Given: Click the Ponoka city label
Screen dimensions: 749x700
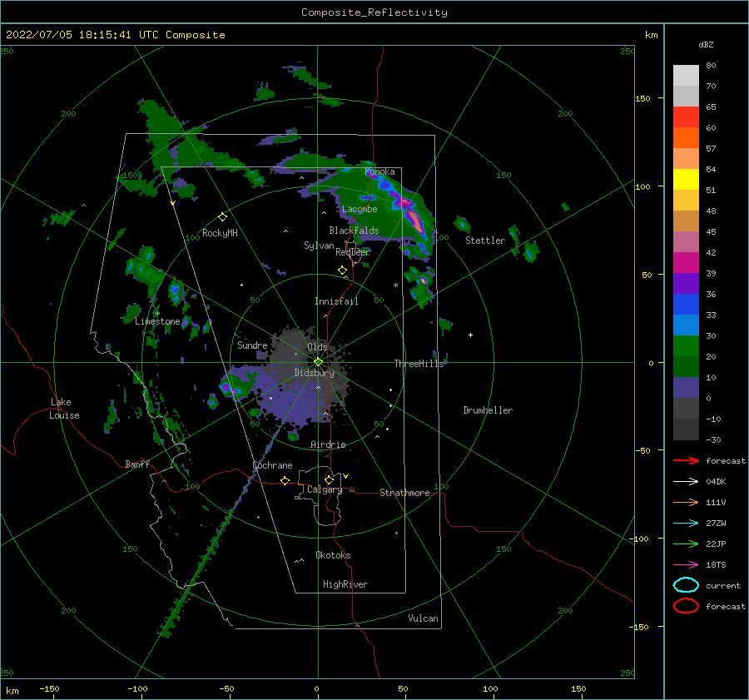Looking at the screenshot, I should click(379, 171).
